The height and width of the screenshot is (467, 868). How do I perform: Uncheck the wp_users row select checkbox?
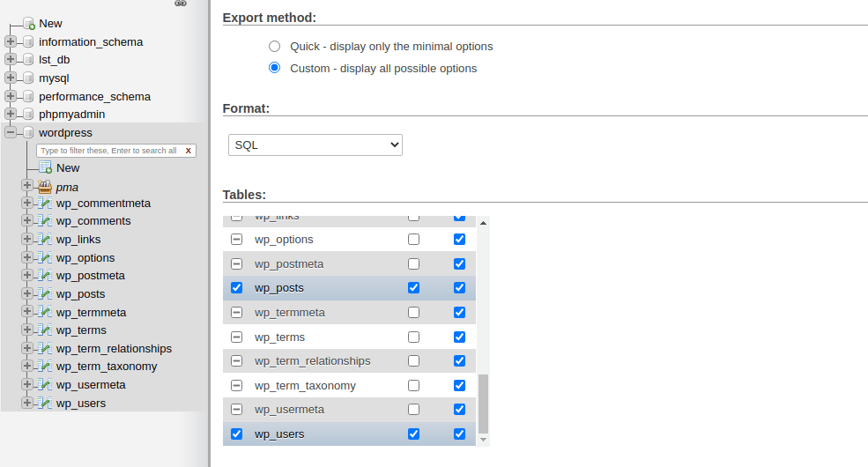[x=236, y=434]
